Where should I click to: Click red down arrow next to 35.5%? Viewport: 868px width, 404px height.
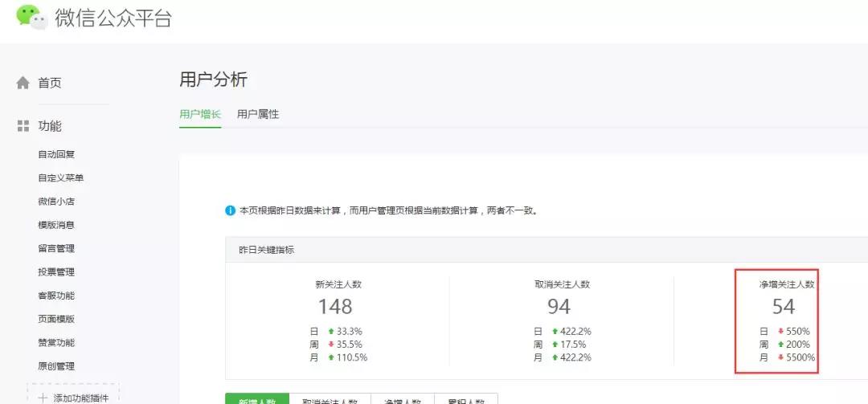[x=331, y=345]
